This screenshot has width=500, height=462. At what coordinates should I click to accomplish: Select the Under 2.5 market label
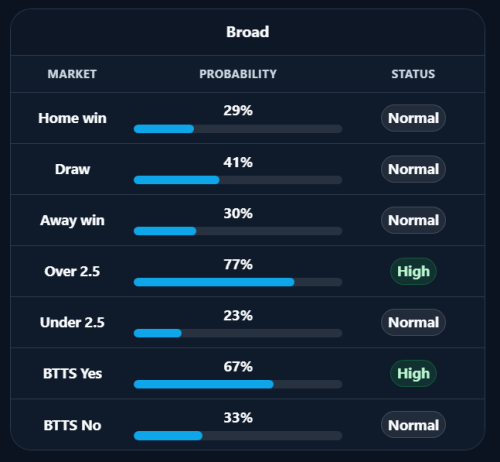72,322
